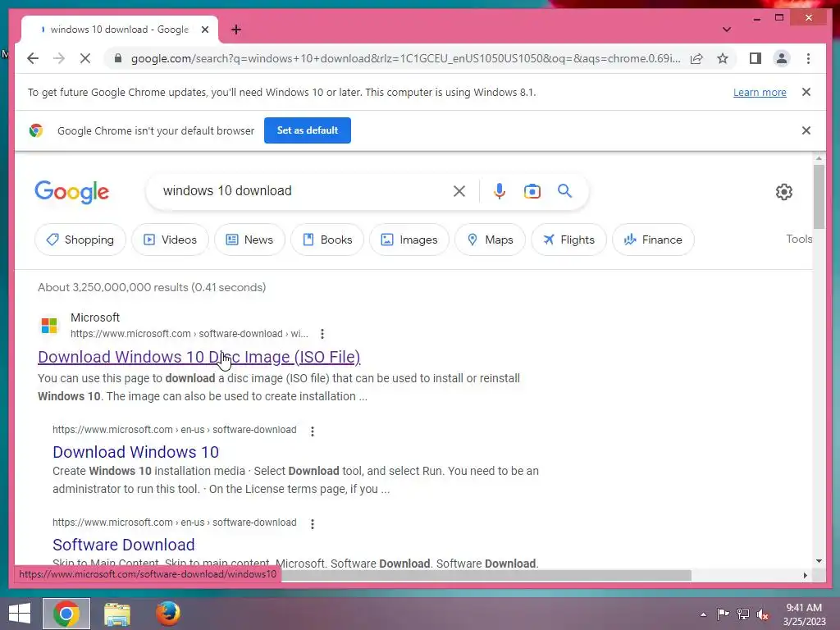Open more options for the Microsoft result
The height and width of the screenshot is (630, 840).
(322, 334)
